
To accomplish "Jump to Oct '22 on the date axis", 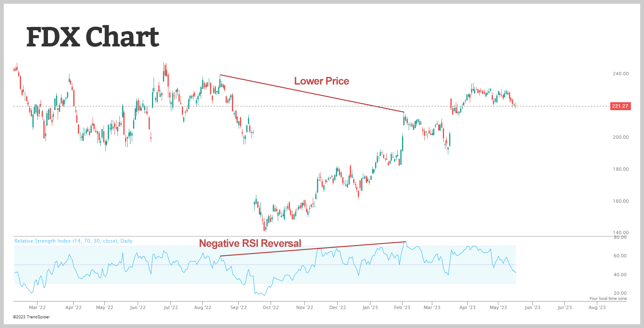I will click(x=271, y=307).
